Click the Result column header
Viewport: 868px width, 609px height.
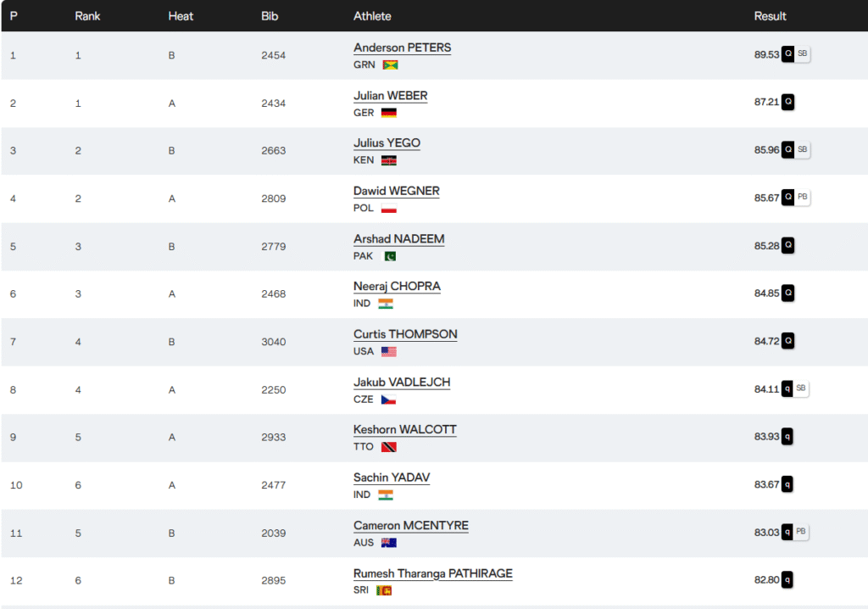[770, 16]
